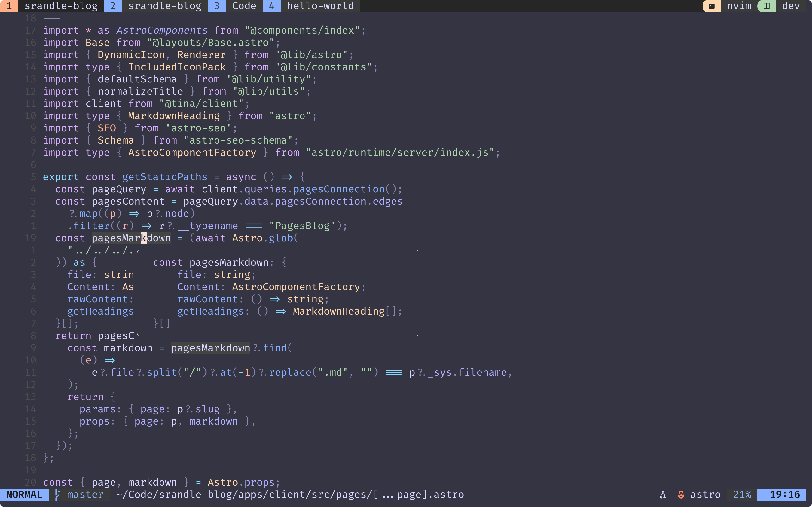The image size is (812, 507).
Task: Click the astro filetype icon in statusline
Action: [681, 495]
